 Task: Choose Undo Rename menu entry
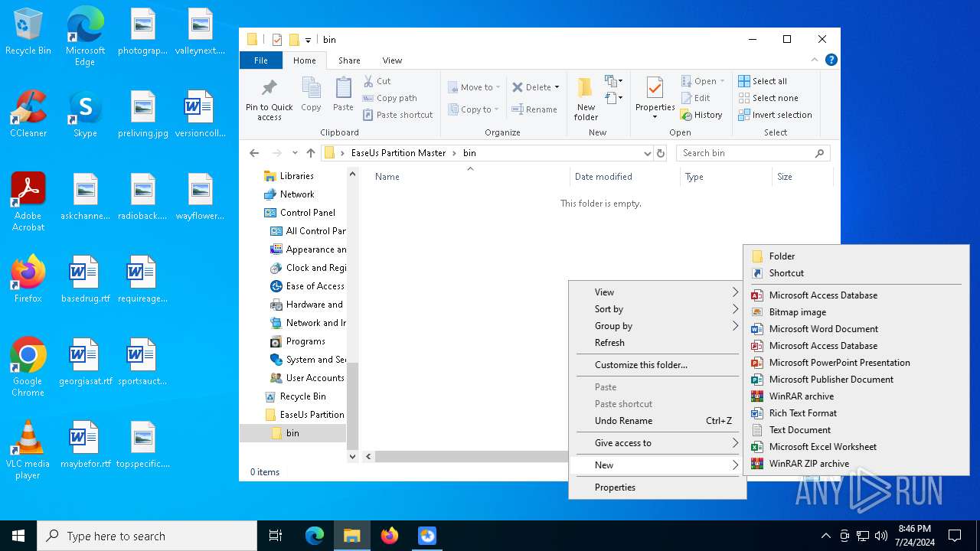pyautogui.click(x=657, y=421)
